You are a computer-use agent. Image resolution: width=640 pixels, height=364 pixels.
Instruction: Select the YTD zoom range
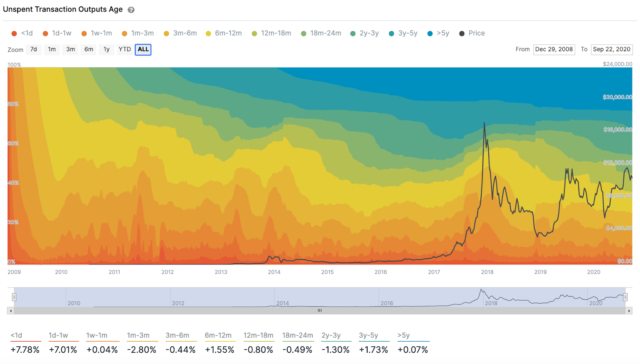[x=125, y=49]
